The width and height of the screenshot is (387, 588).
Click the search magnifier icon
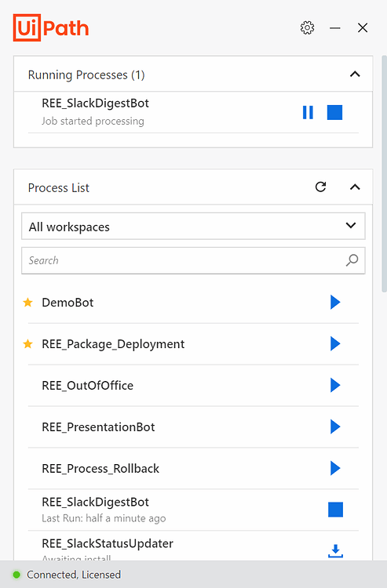[x=352, y=260]
